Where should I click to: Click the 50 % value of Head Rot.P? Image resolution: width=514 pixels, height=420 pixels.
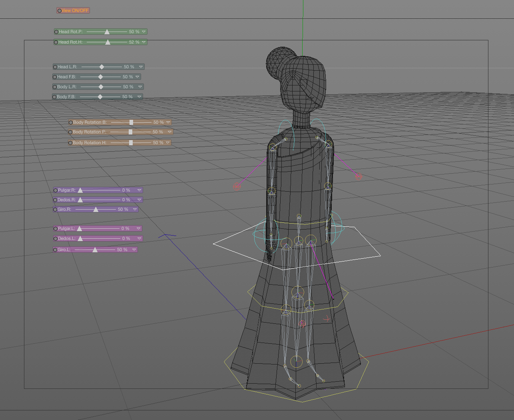134,32
